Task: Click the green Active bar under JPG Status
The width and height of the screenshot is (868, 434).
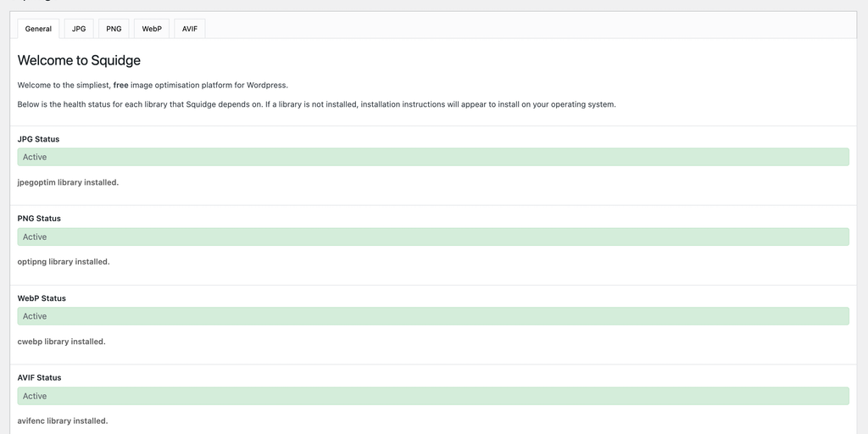Action: (x=433, y=157)
